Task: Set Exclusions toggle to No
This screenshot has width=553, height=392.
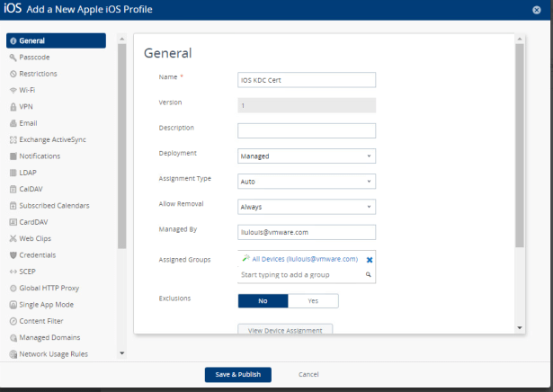Action: [x=263, y=301]
